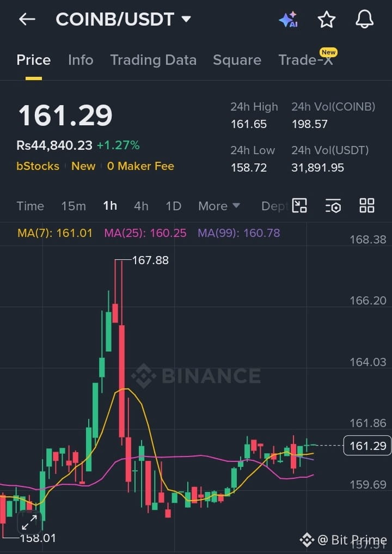Switch to the Info tab
Screen dimensions: 392x554
point(81,60)
